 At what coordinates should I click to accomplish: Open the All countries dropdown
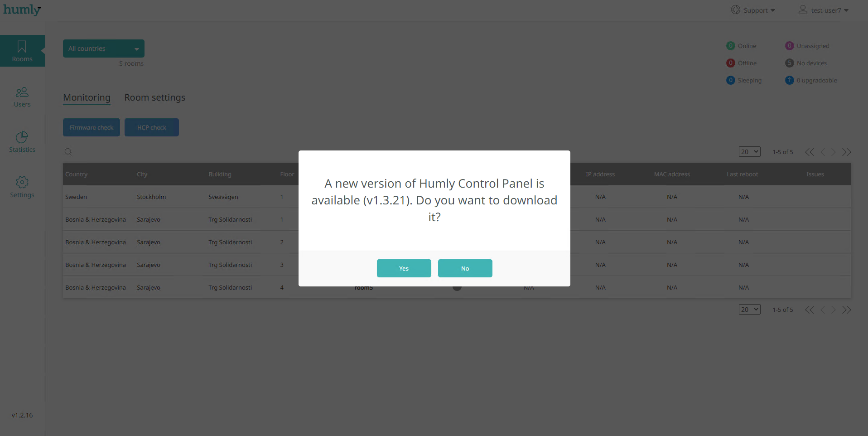pyautogui.click(x=104, y=48)
